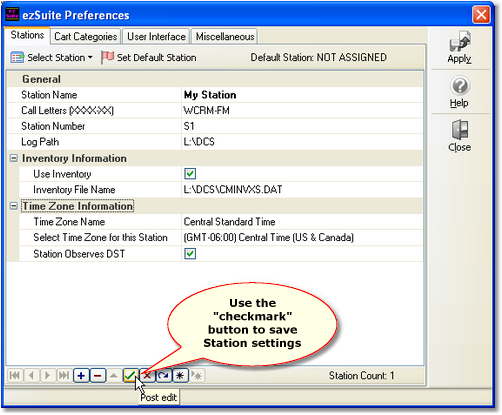
Task: Click the Log Path label
Action: click(x=40, y=142)
